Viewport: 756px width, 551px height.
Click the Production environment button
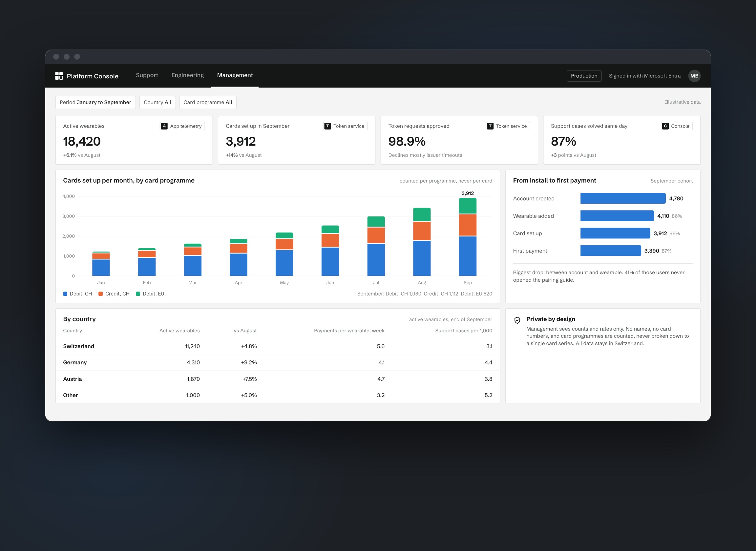tap(584, 76)
